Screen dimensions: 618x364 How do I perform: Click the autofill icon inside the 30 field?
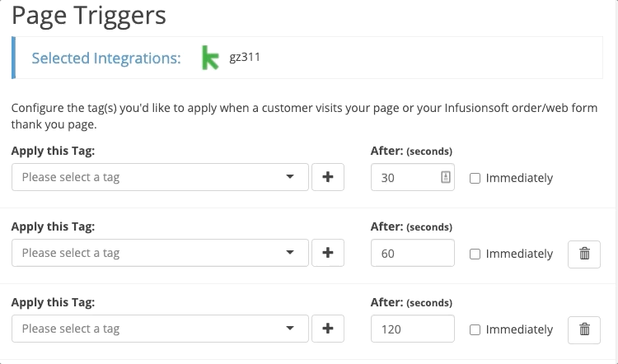(445, 177)
